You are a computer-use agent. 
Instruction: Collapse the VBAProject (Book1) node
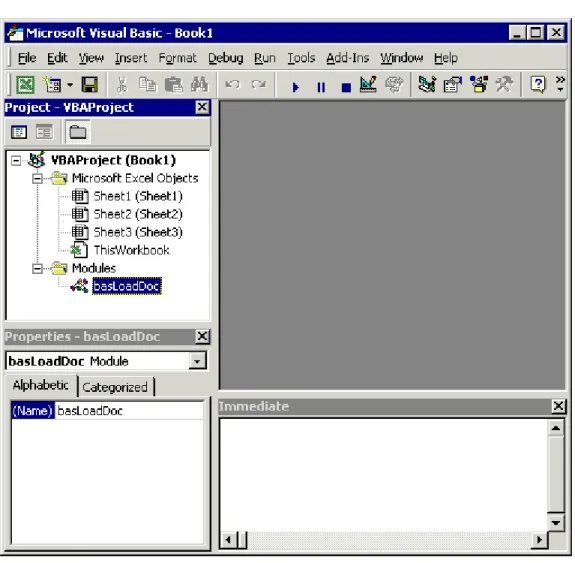click(x=16, y=161)
